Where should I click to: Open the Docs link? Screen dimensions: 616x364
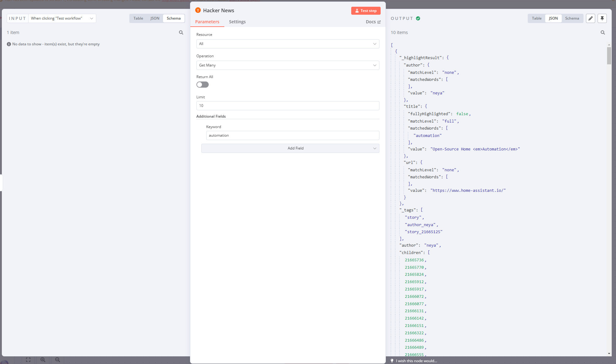point(373,22)
